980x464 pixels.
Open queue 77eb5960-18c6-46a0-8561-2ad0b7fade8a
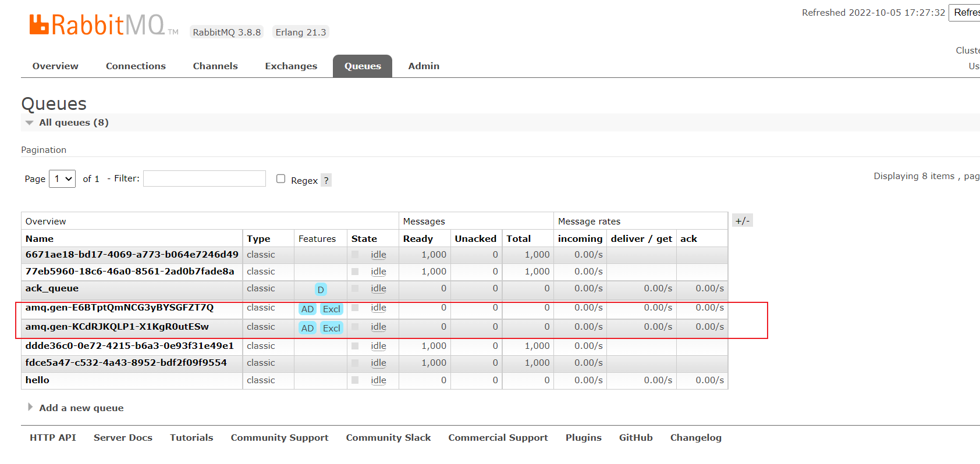coord(130,271)
